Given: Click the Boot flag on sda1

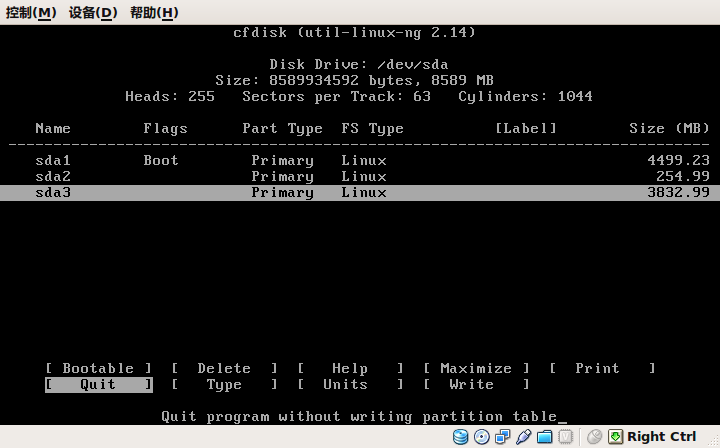Looking at the screenshot, I should tap(161, 160).
